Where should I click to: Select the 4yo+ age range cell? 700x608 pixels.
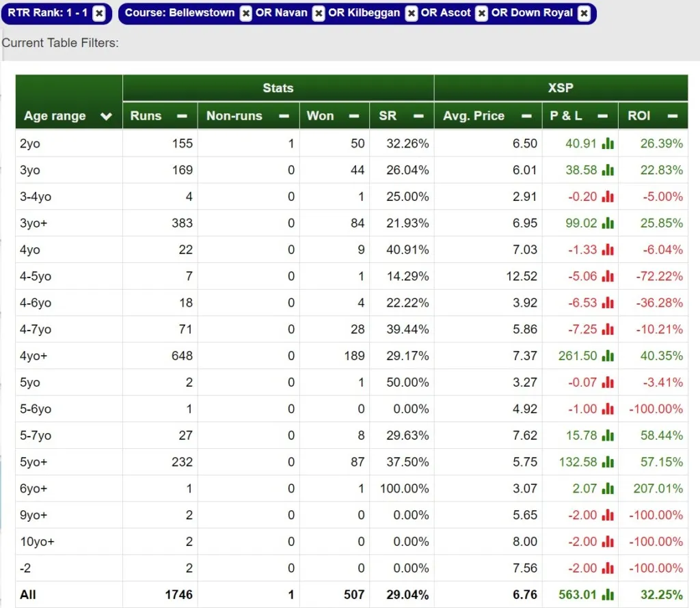69,355
